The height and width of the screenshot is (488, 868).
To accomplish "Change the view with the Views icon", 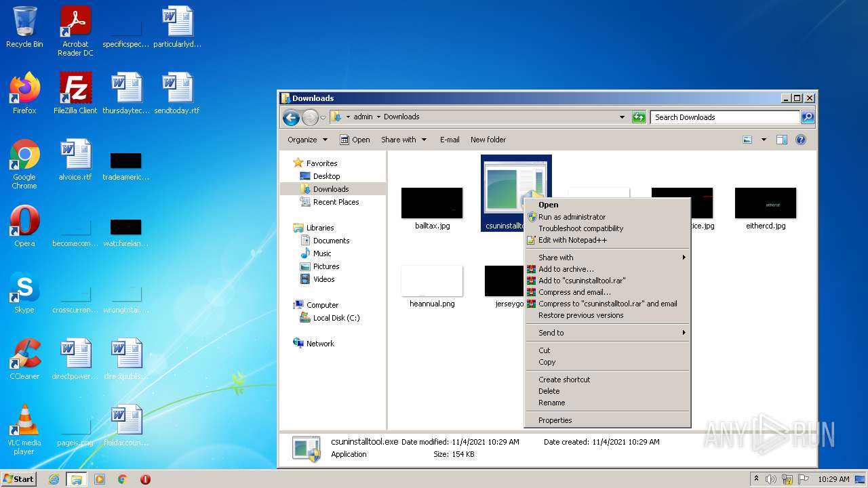I will pos(747,140).
